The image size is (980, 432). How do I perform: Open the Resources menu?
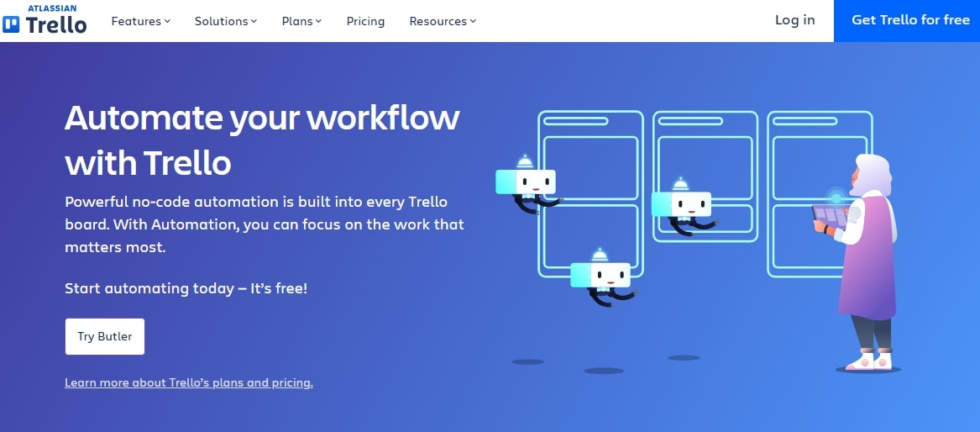click(443, 21)
